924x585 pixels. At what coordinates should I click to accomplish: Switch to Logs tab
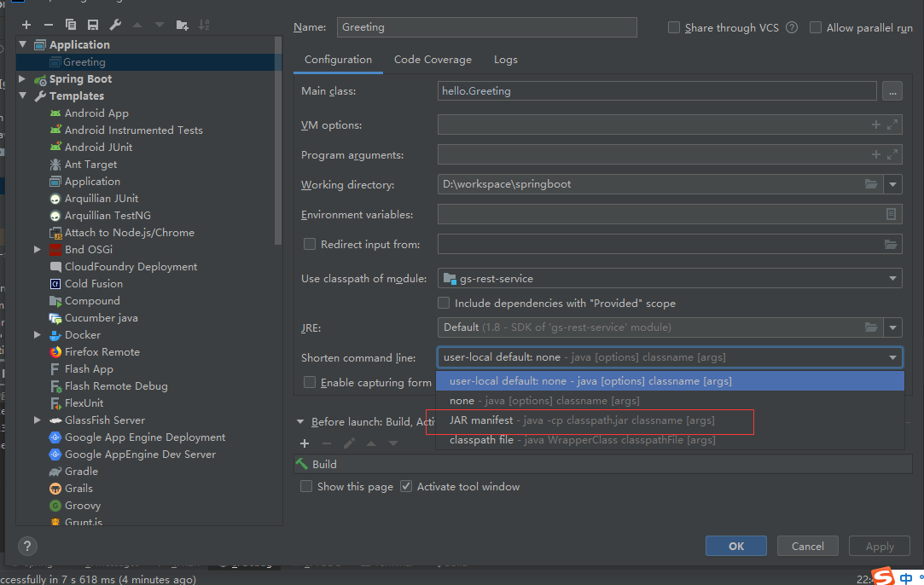(x=506, y=60)
